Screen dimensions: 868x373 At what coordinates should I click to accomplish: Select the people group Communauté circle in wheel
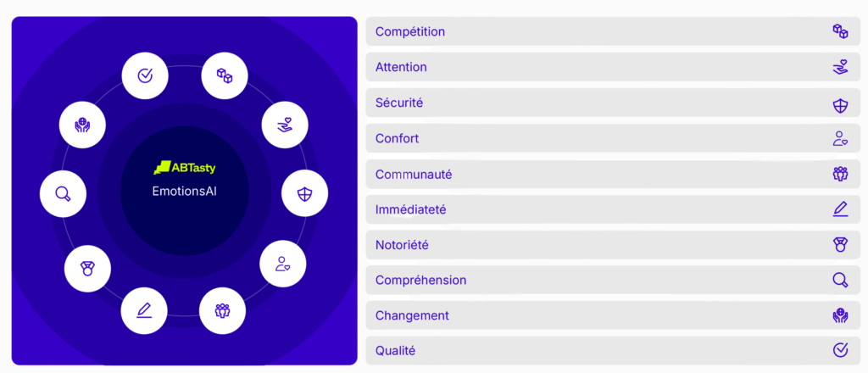coord(223,310)
